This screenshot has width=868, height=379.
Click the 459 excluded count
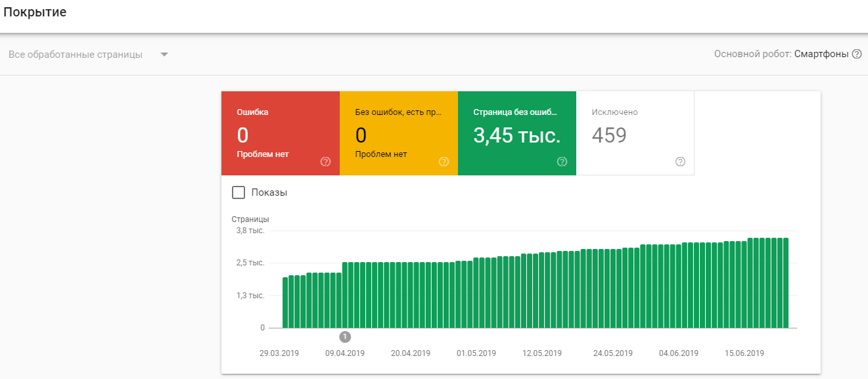[x=609, y=135]
